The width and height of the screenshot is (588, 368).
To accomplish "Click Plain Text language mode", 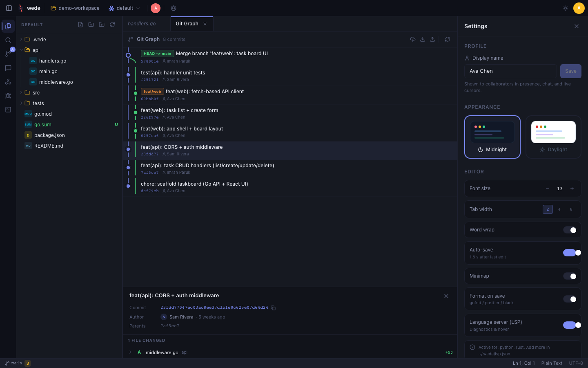I will (x=552, y=363).
